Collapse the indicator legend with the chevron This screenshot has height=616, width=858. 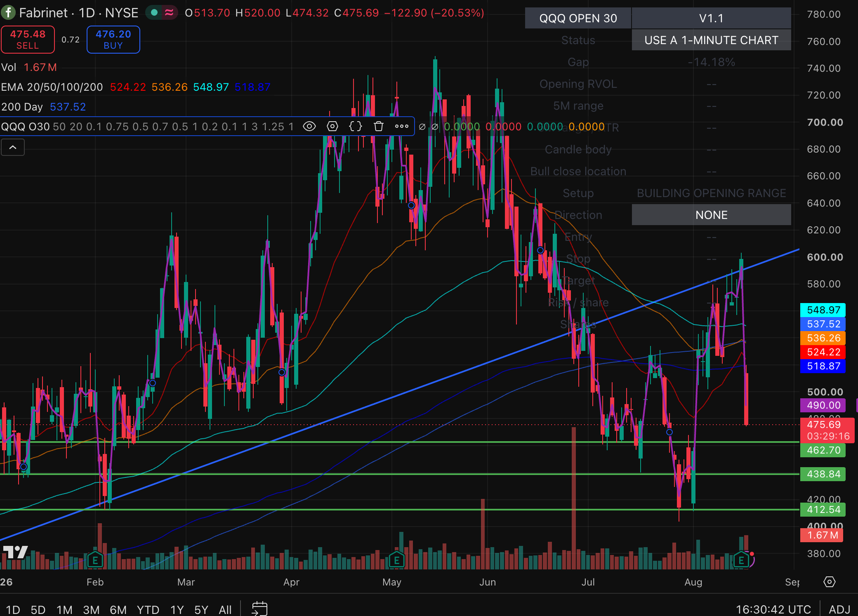coord(13,147)
